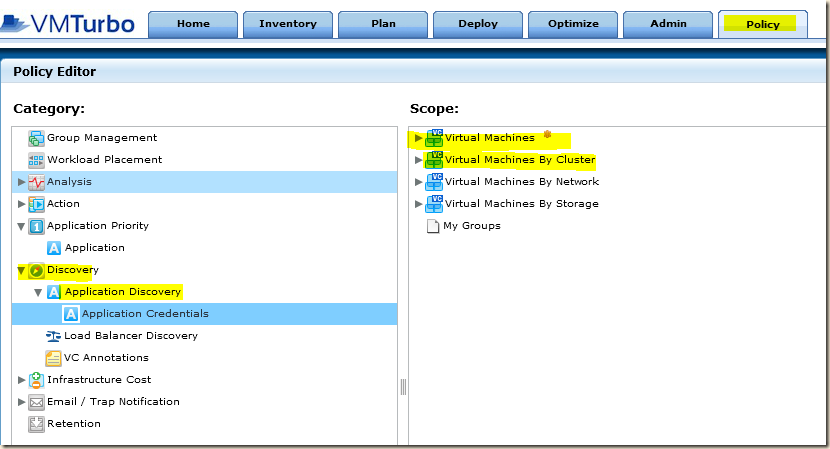Click the Discovery compass icon
The image size is (830, 449).
click(36, 270)
